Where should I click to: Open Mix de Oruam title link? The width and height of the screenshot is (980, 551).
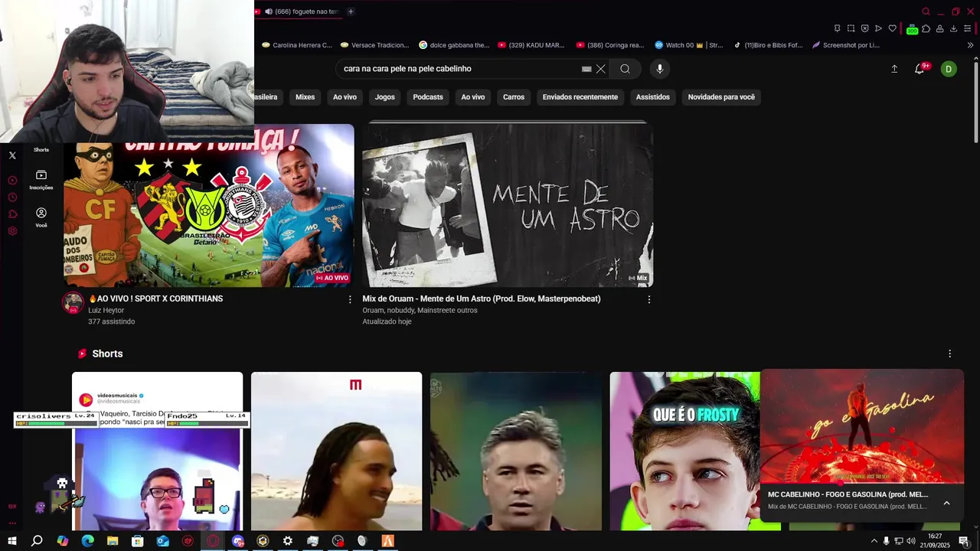(x=481, y=298)
